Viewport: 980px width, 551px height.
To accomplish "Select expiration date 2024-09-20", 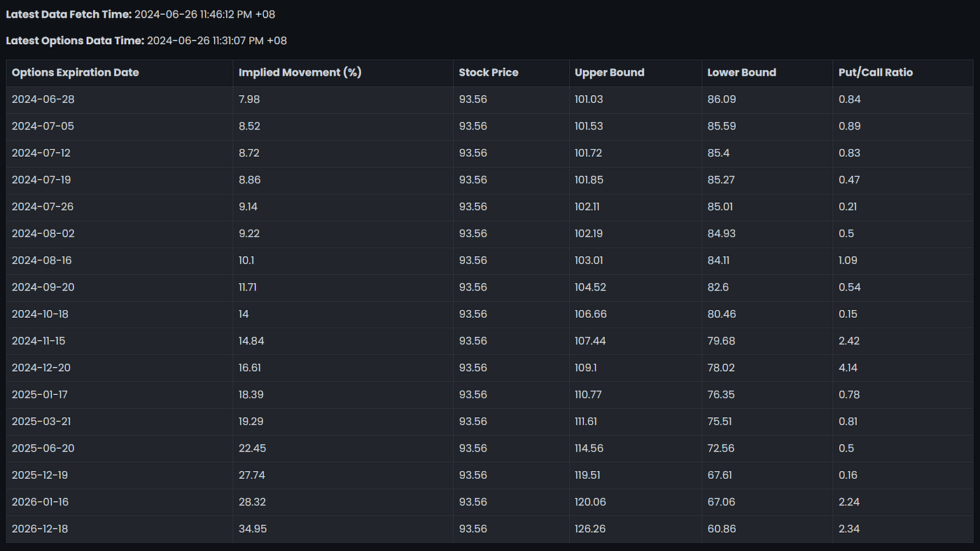I will pyautogui.click(x=43, y=287).
